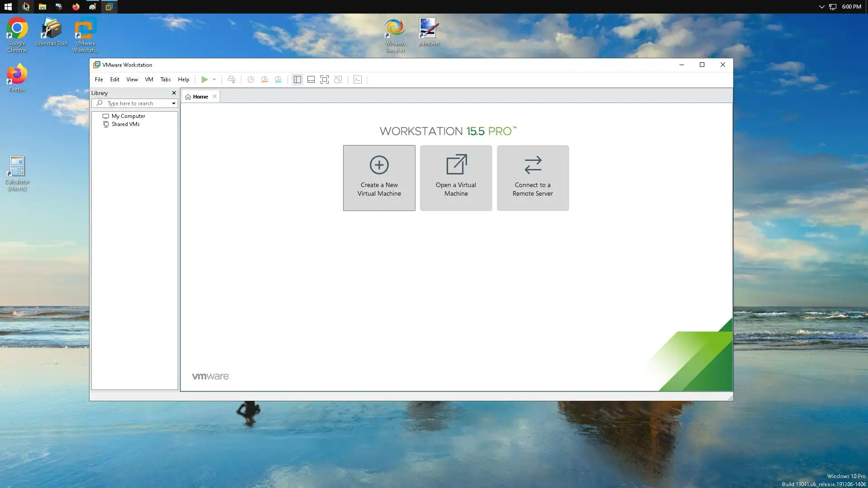Click Connect to a Remote Server
868x488 pixels.
(x=533, y=178)
